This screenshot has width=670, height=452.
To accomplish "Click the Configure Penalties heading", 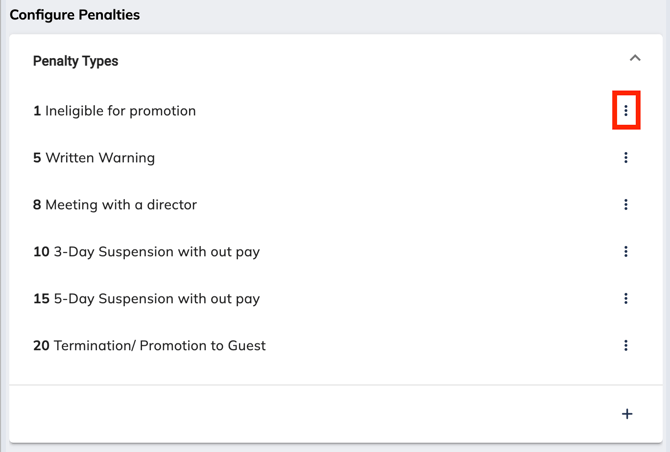I will (x=75, y=15).
